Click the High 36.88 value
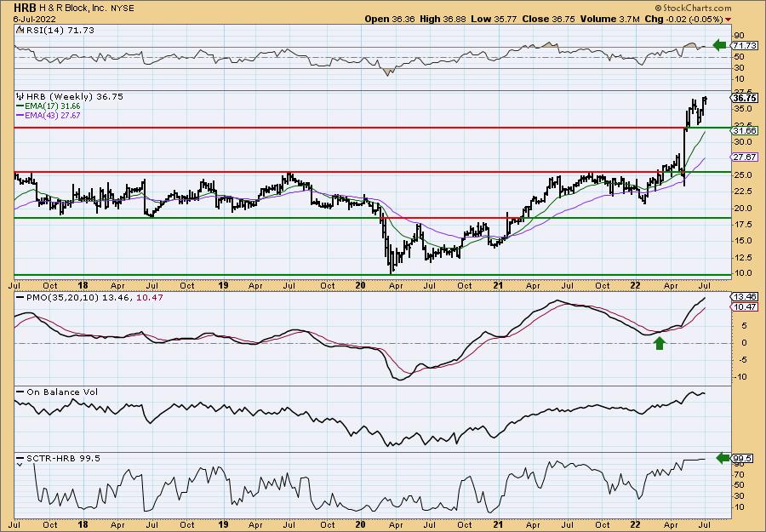Image resolution: width=766 pixels, height=532 pixels. pos(443,19)
